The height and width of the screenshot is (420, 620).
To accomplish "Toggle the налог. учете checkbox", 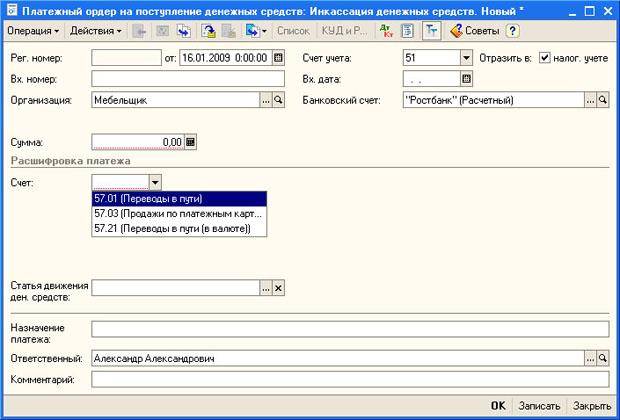I will (544, 57).
